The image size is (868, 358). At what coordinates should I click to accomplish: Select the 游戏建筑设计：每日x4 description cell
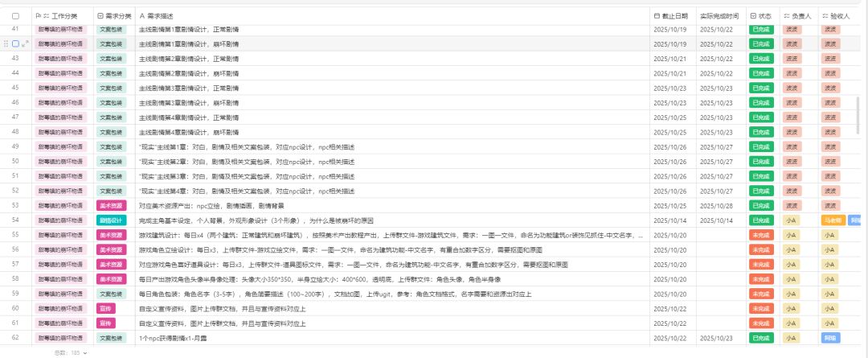pos(392,235)
